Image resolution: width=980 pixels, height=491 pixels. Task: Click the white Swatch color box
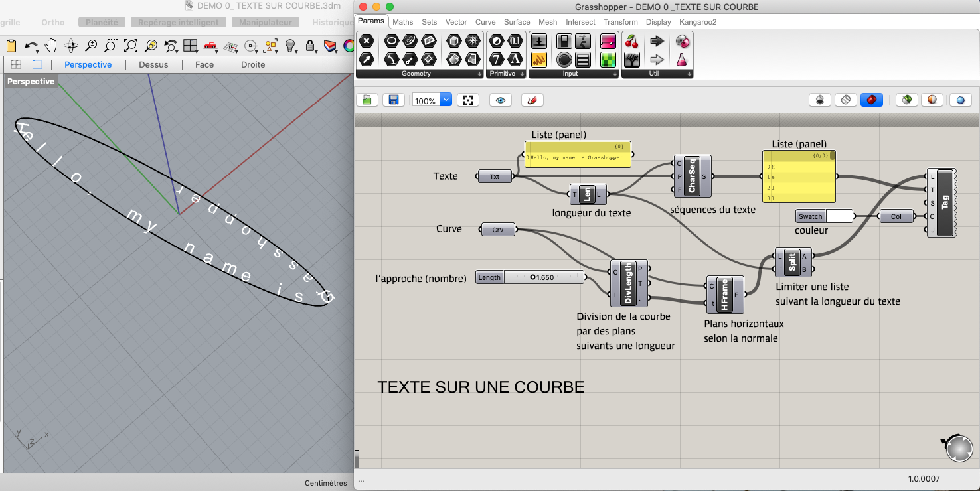click(839, 216)
